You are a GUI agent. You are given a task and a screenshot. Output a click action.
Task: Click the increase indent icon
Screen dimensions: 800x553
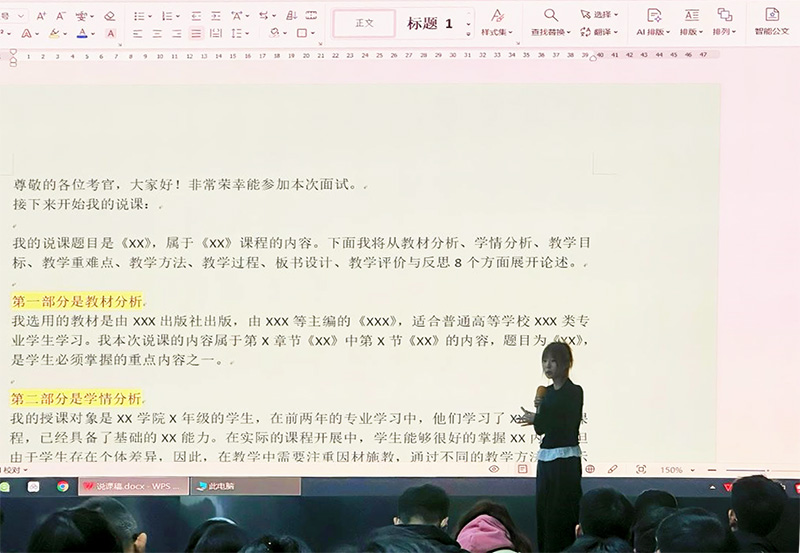pyautogui.click(x=215, y=16)
